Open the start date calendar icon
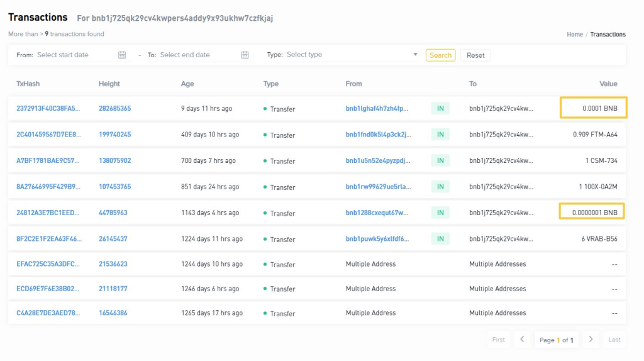The image size is (644, 361). click(x=122, y=55)
